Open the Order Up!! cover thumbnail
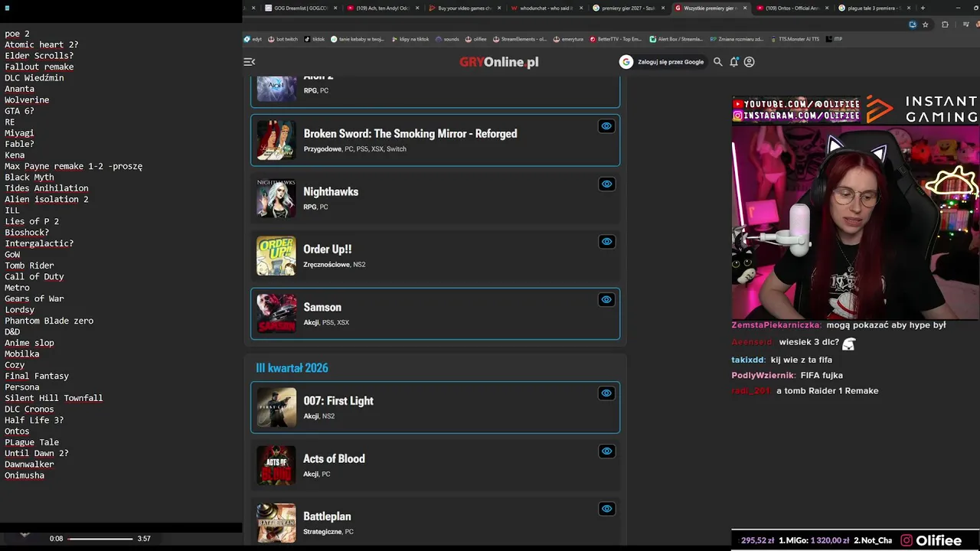The height and width of the screenshot is (551, 980). tap(276, 256)
